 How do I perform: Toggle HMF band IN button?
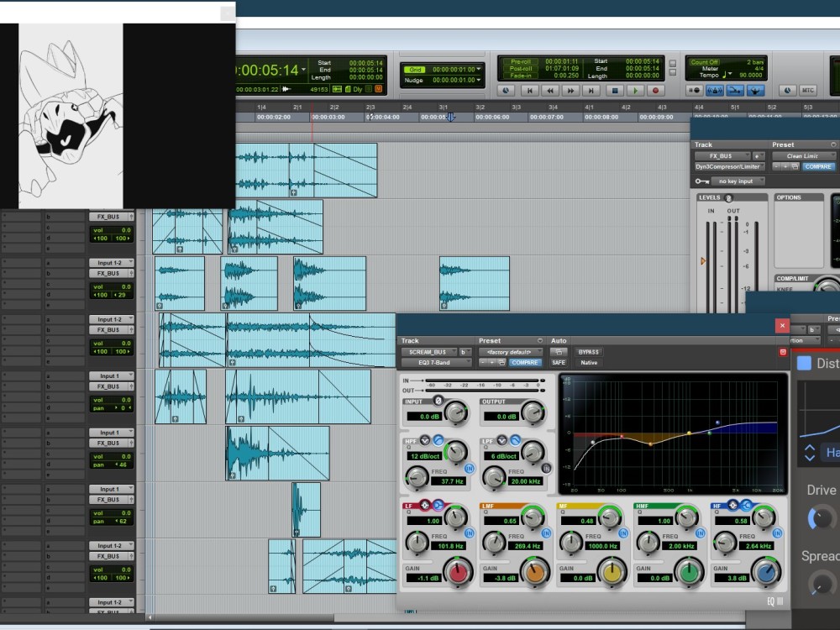[701, 533]
